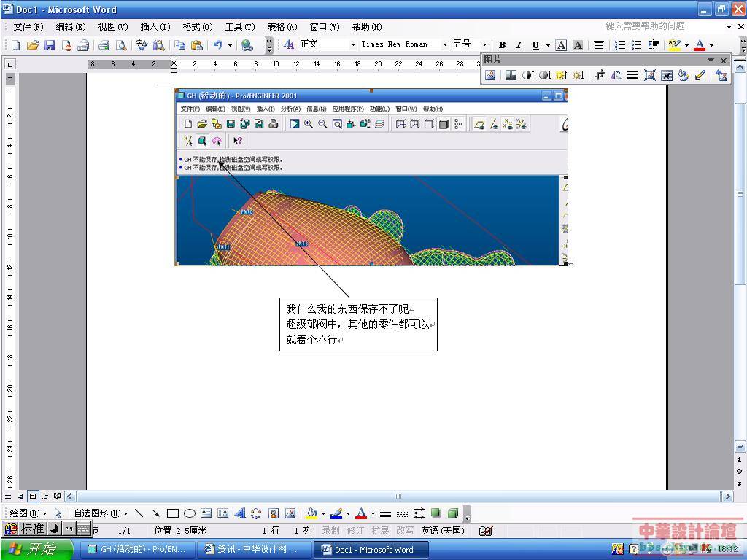Switch to GH Pro/ENGINEER taskbar button

[136, 549]
